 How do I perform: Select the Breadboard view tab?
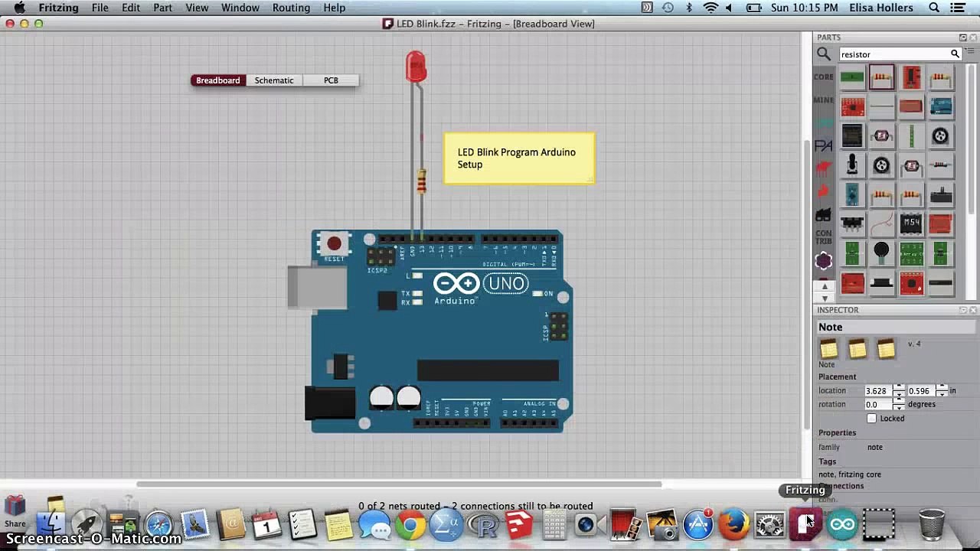click(x=218, y=80)
